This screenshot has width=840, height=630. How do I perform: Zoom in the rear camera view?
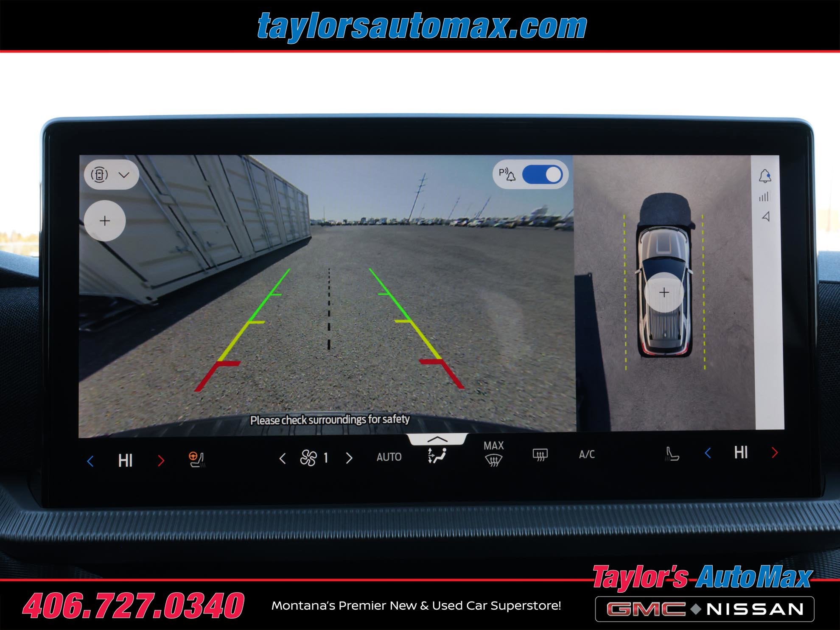[105, 221]
